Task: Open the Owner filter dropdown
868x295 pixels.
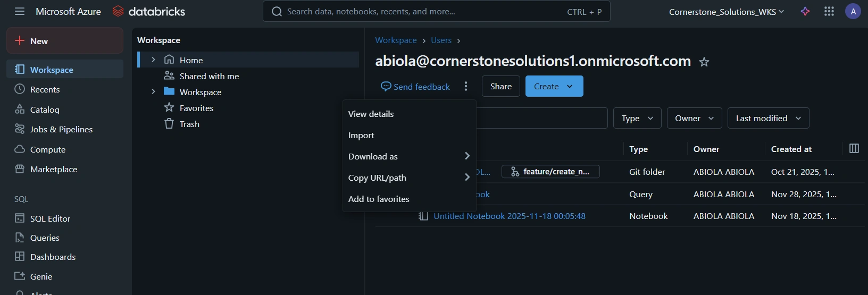Action: click(695, 118)
